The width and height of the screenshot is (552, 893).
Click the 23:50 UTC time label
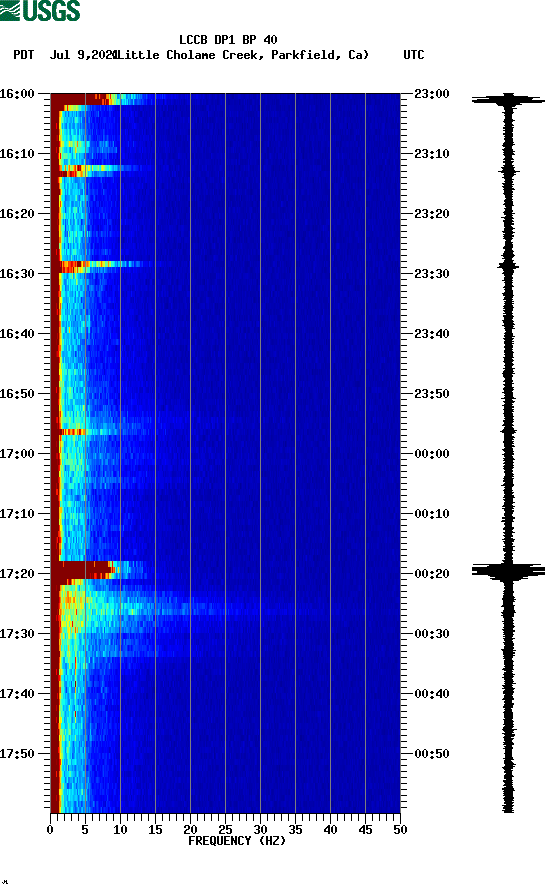432,394
